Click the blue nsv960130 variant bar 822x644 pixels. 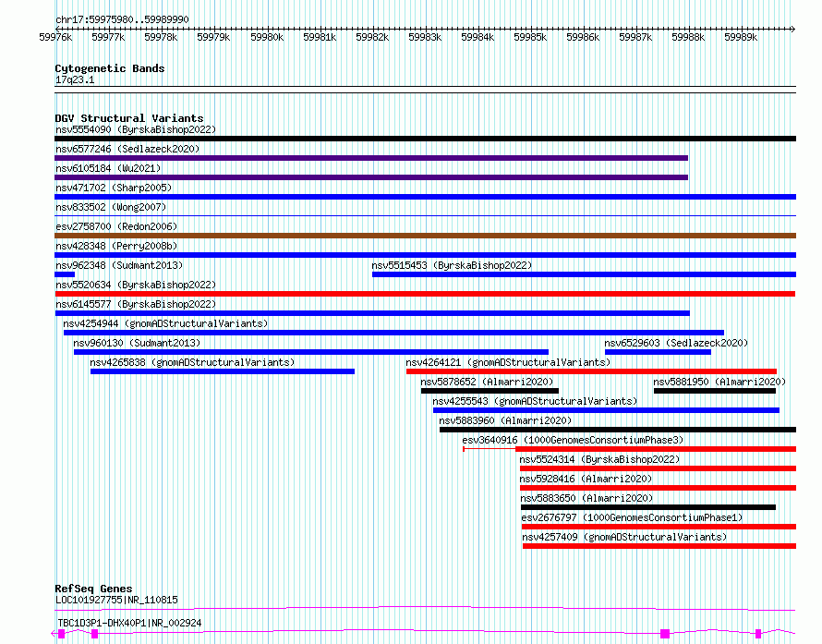click(x=311, y=352)
